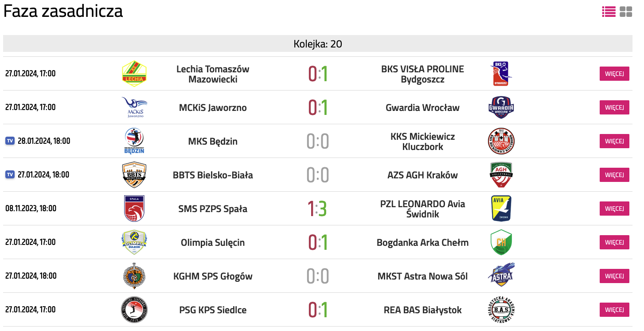Image resolution: width=644 pixels, height=331 pixels.
Task: Switch to grid view layout
Action: point(626,12)
